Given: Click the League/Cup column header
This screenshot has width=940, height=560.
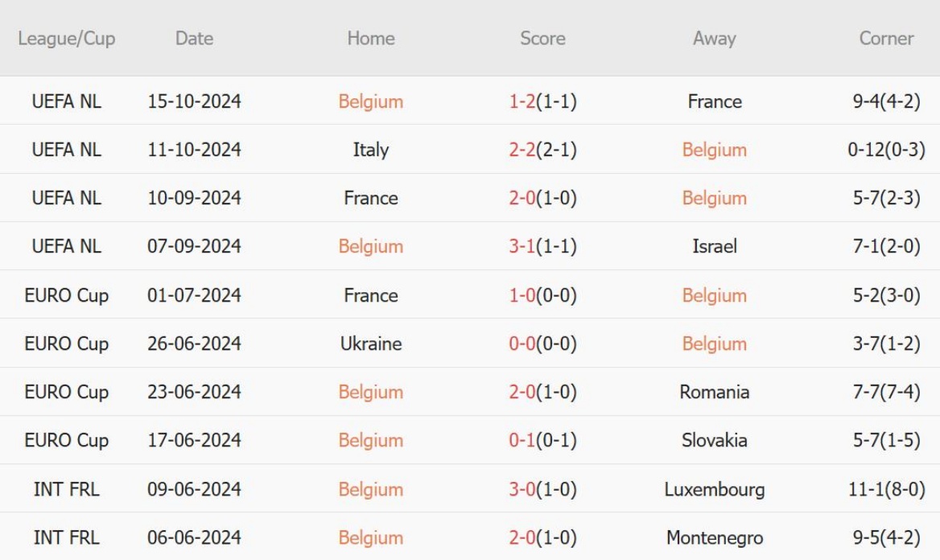Looking at the screenshot, I should tap(66, 38).
